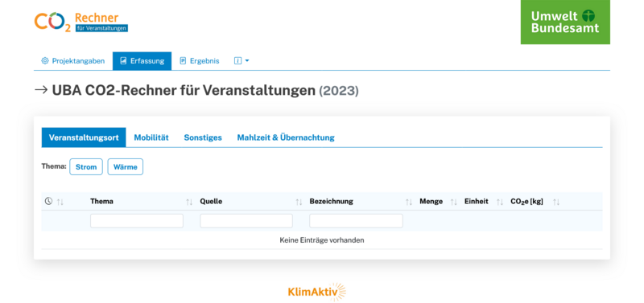Sort table by CO2e [kg] arrows

tap(556, 202)
